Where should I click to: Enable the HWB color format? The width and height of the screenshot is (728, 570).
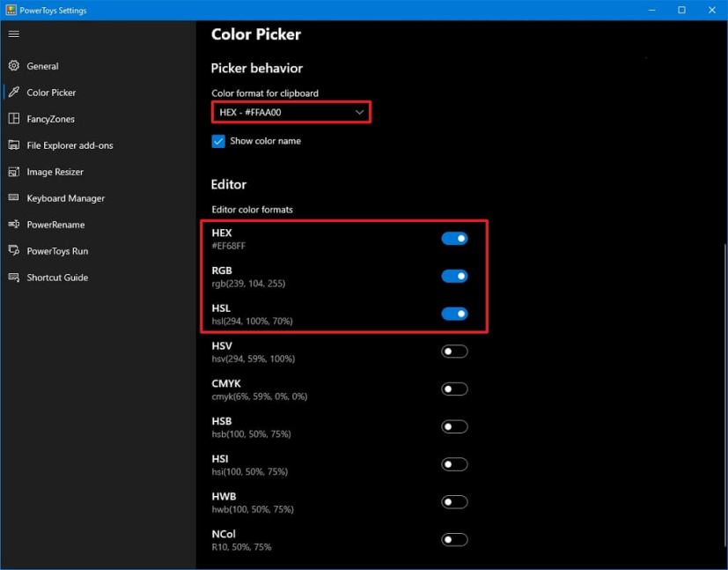[x=454, y=501]
